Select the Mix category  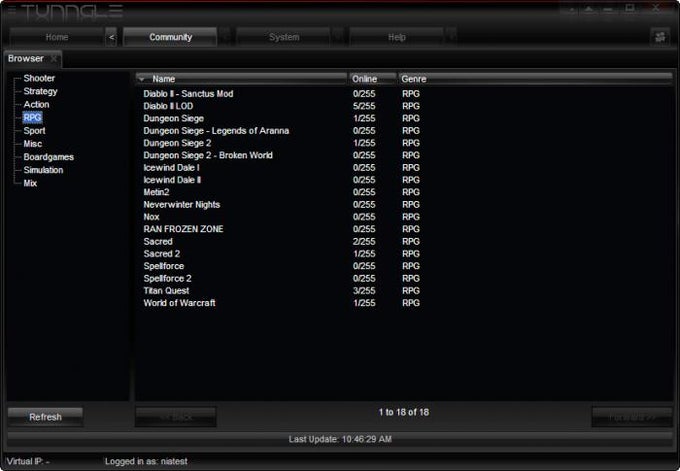[30, 183]
